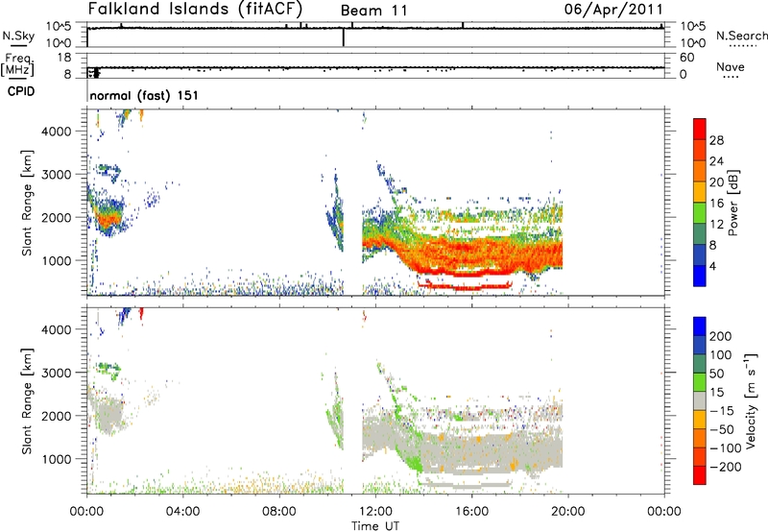Select the "16" value on the Power colorbar
The image size is (768, 532).
point(716,204)
